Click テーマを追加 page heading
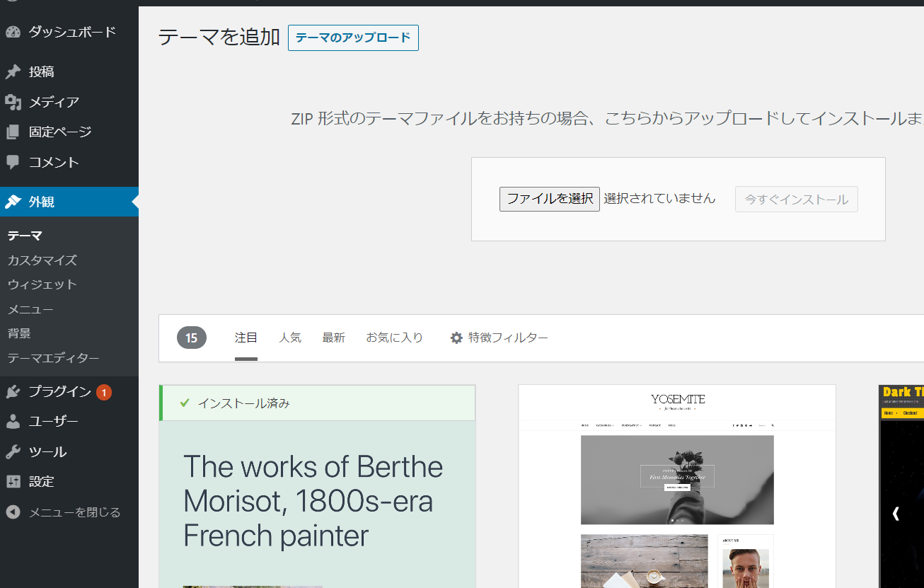This screenshot has height=588, width=924. [219, 37]
